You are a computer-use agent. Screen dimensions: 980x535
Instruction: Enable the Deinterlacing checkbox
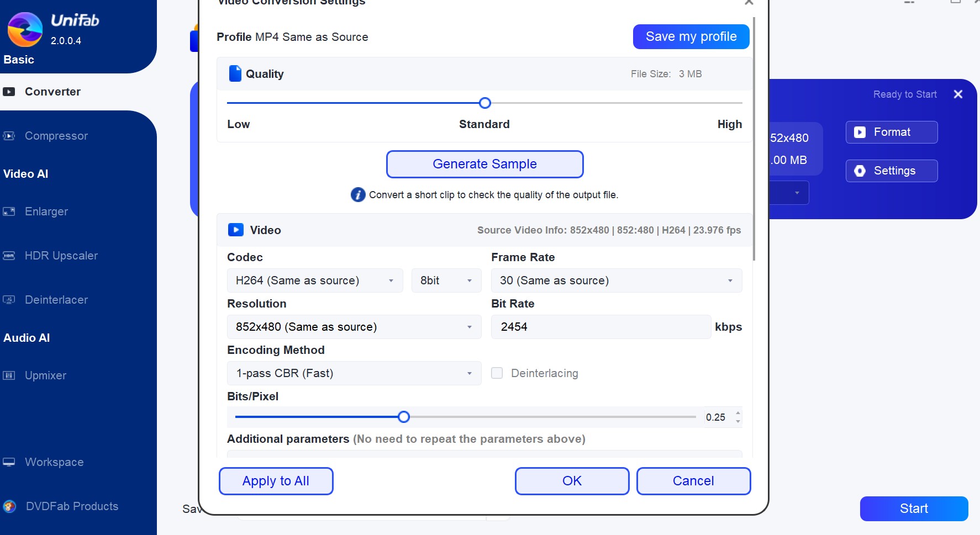coord(497,373)
